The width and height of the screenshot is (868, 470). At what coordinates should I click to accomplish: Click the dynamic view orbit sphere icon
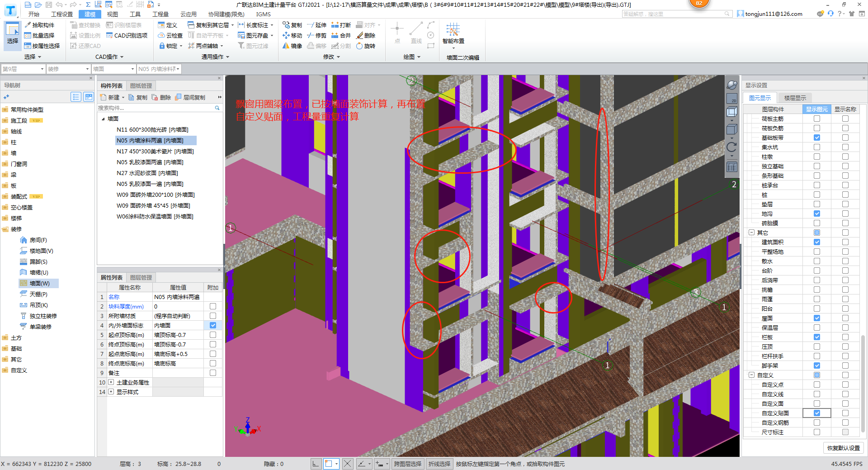pyautogui.click(x=732, y=85)
